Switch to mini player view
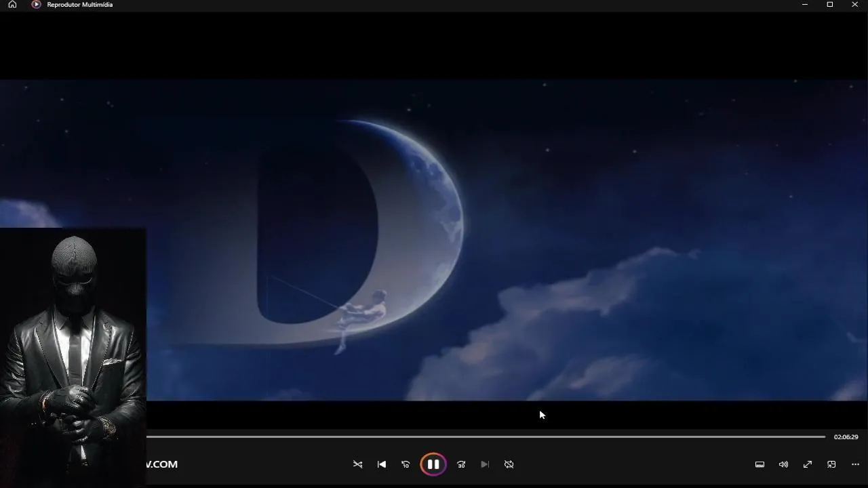 [831, 464]
